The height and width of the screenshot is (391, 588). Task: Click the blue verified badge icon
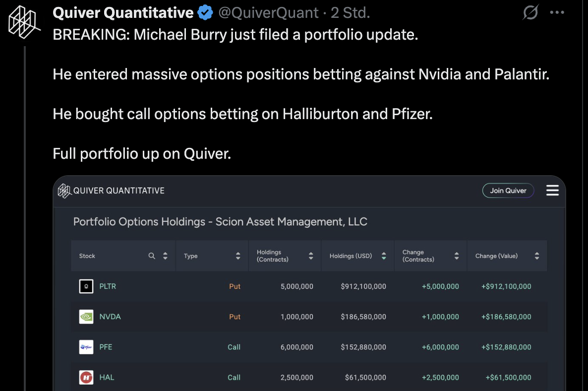tap(205, 12)
